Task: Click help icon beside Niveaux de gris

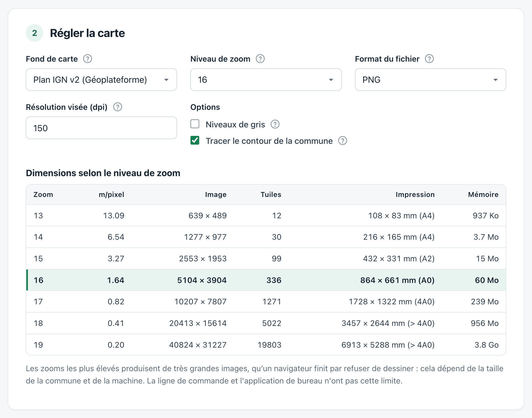Action: tap(275, 124)
